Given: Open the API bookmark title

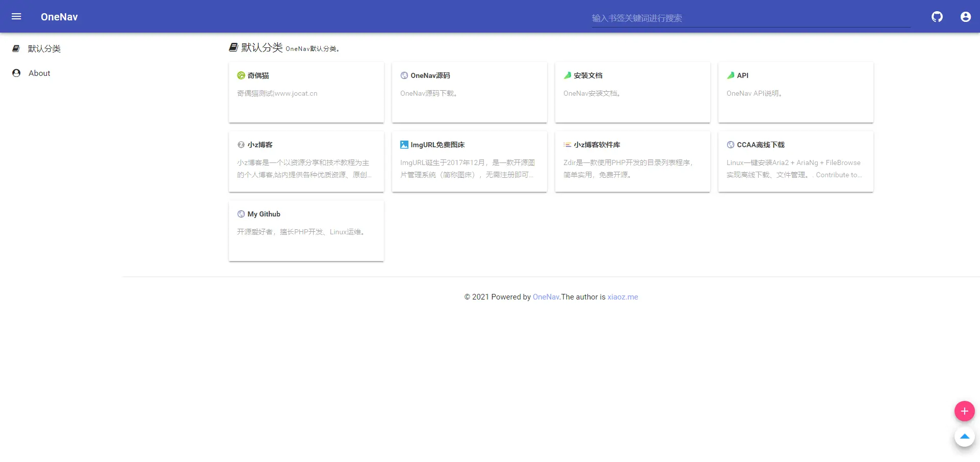Looking at the screenshot, I should click(x=743, y=75).
